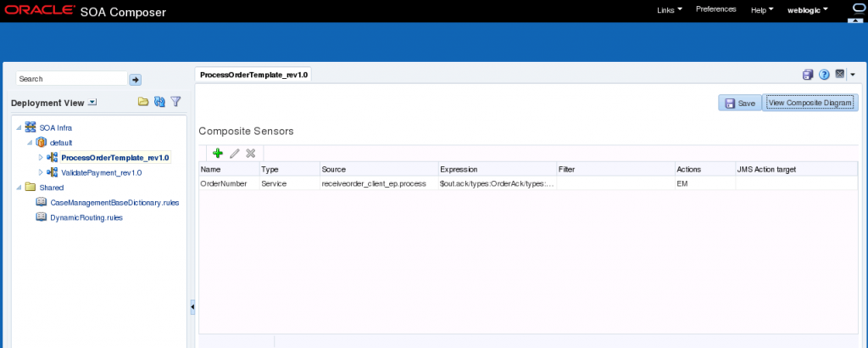This screenshot has width=868, height=348.
Task: Collapse the left navigation pane splitter
Action: coord(192,307)
